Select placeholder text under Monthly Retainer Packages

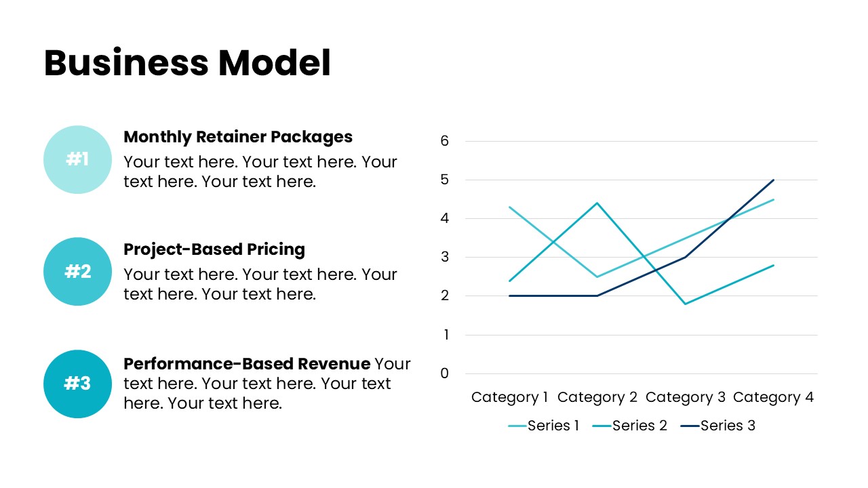pyautogui.click(x=260, y=172)
